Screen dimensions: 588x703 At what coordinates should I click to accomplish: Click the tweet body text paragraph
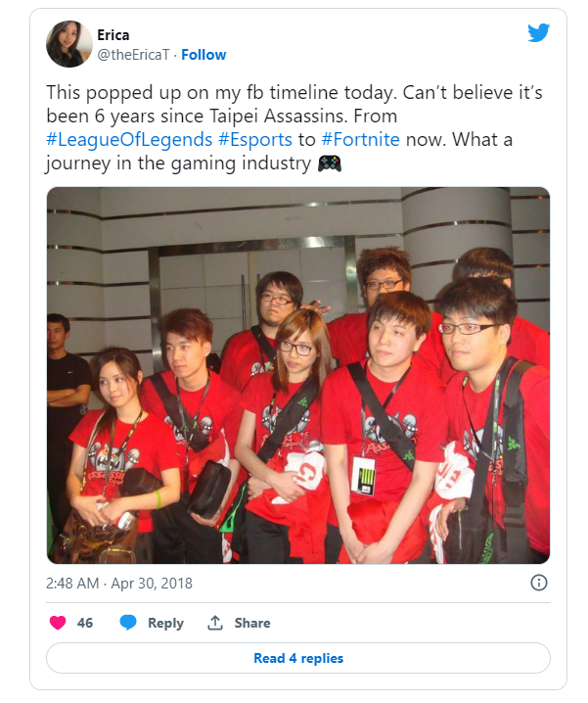pos(294,128)
